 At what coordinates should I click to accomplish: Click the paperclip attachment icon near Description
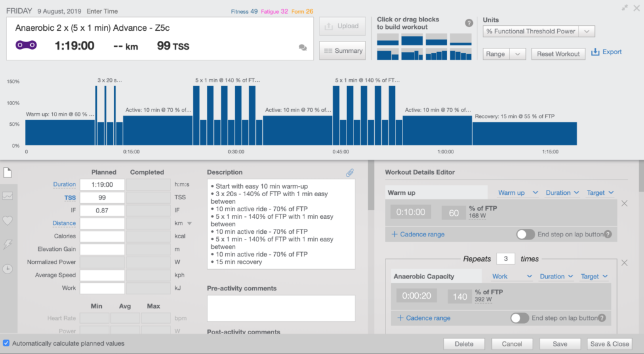coord(350,172)
